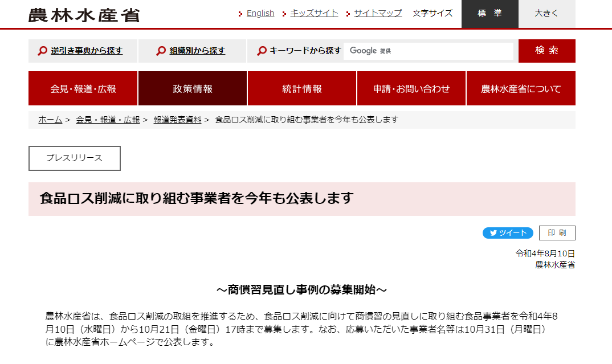Open 申請・お問い合わせ in the navigation

coord(411,88)
